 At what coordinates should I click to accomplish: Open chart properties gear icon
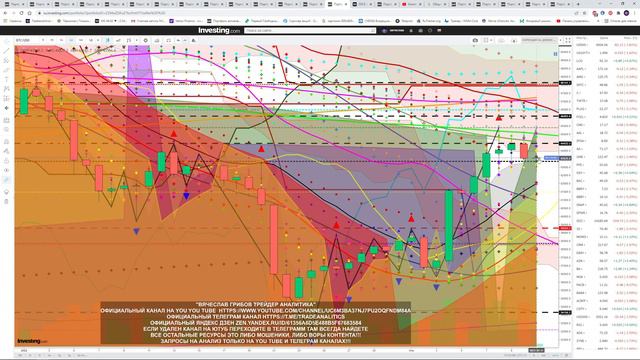pos(146,40)
